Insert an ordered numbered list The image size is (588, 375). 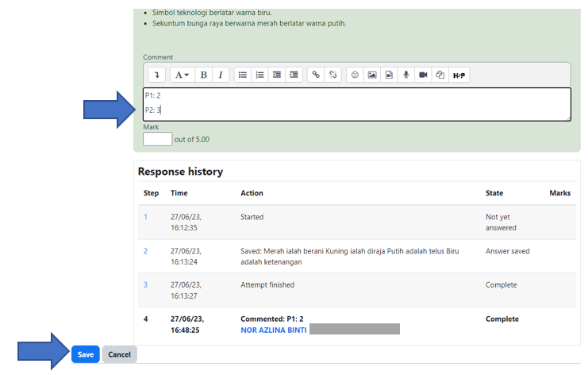pyautogui.click(x=259, y=75)
